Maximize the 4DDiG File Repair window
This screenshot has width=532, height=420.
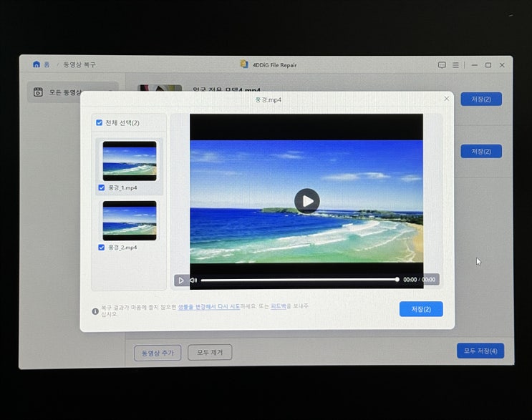pos(488,65)
